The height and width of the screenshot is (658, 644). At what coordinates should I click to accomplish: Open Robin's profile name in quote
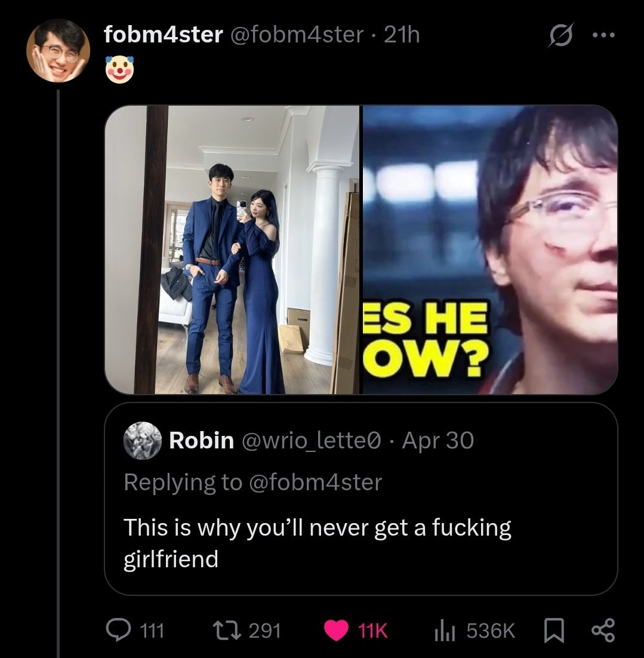201,441
